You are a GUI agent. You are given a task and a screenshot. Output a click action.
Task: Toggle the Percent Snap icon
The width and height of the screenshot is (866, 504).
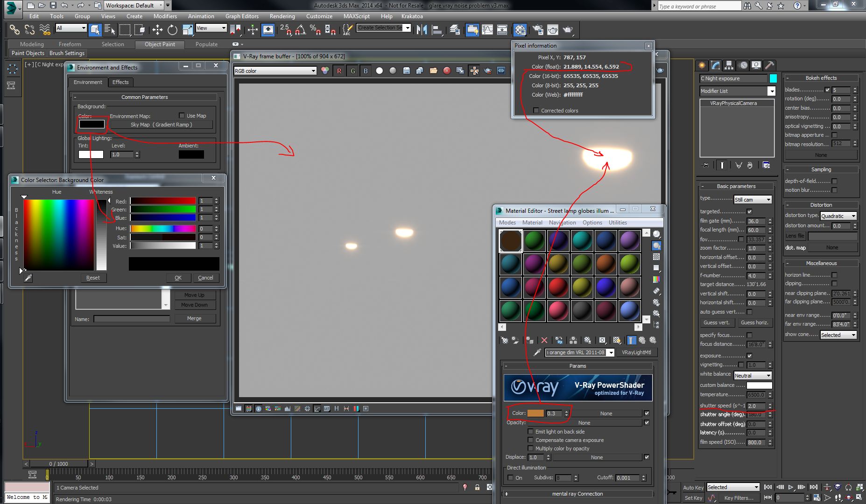click(315, 30)
